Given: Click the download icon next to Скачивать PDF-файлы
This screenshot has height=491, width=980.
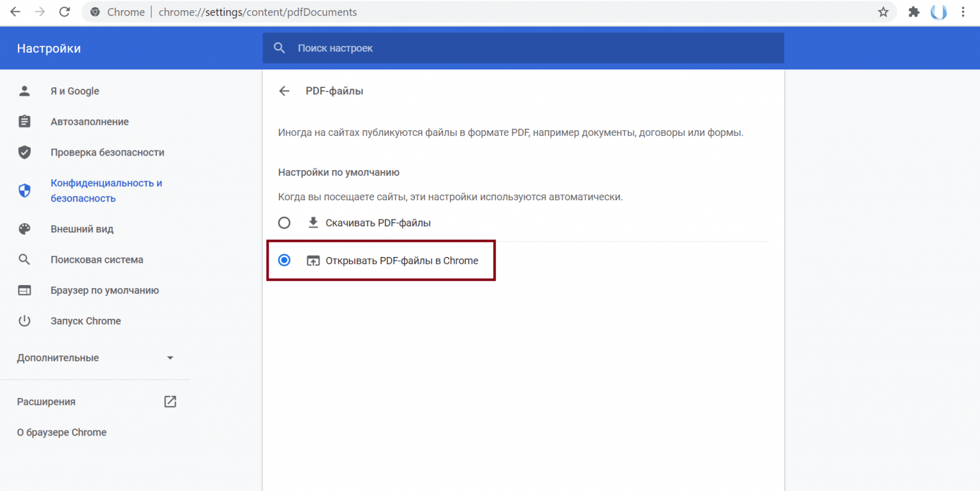Looking at the screenshot, I should point(313,223).
